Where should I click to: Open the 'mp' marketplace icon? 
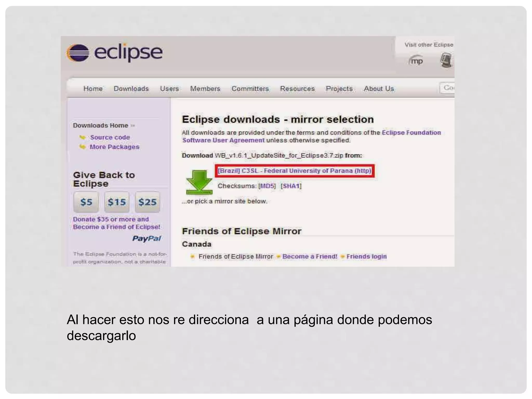click(416, 61)
